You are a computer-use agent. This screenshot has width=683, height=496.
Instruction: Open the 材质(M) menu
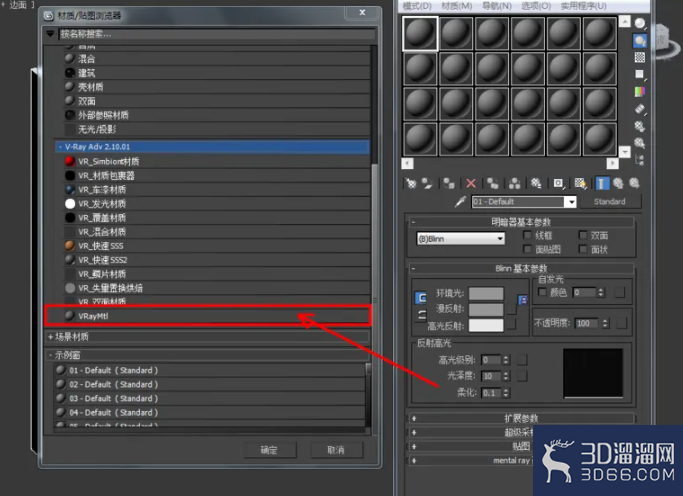click(x=456, y=6)
